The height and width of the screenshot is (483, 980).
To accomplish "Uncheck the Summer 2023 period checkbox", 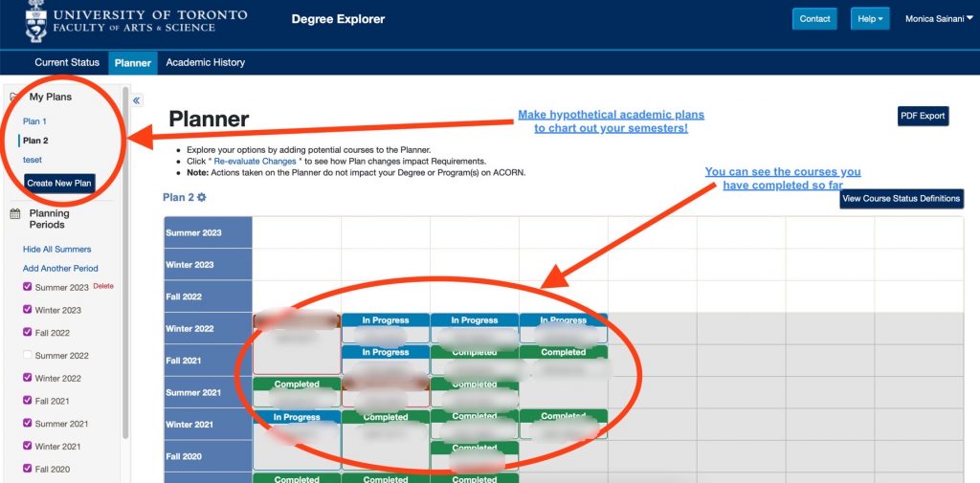I will [x=28, y=287].
